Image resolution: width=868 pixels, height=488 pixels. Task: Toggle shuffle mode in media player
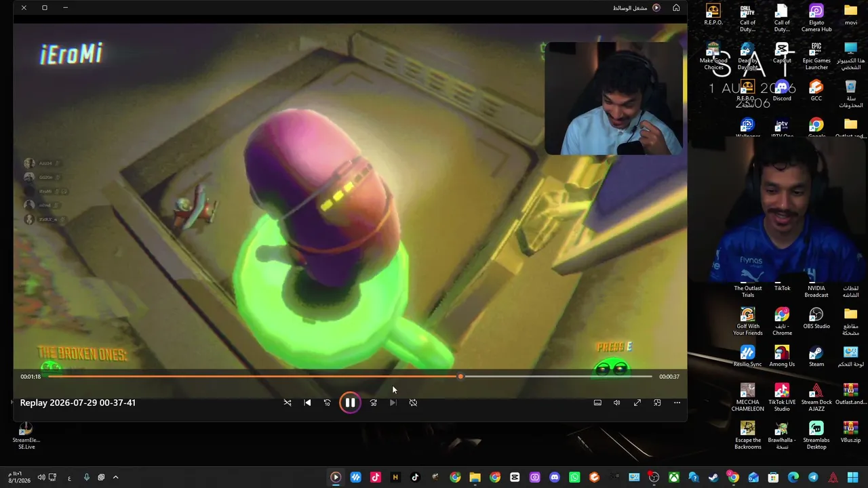click(x=288, y=403)
